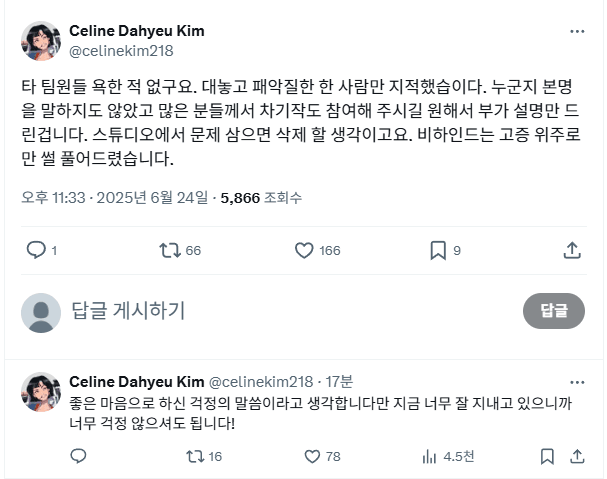Click the main tweet's 오후 11:33 timestamp
Screen dimensions: 607x479
point(54,198)
